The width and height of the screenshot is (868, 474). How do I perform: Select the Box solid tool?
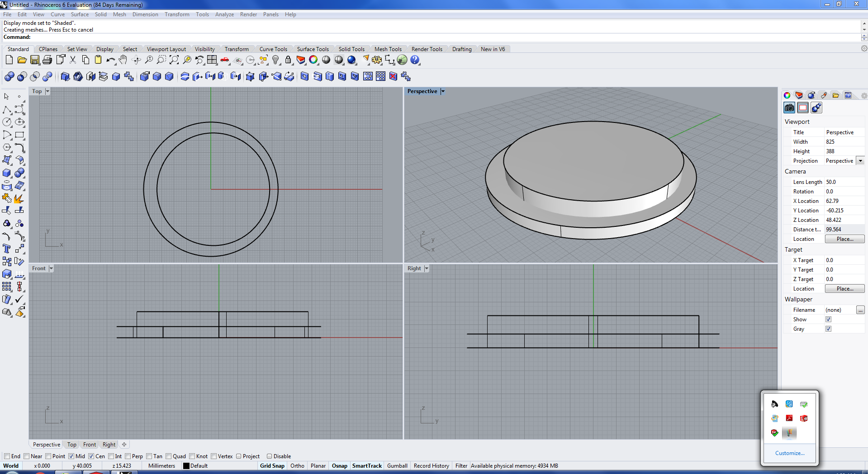pos(7,173)
